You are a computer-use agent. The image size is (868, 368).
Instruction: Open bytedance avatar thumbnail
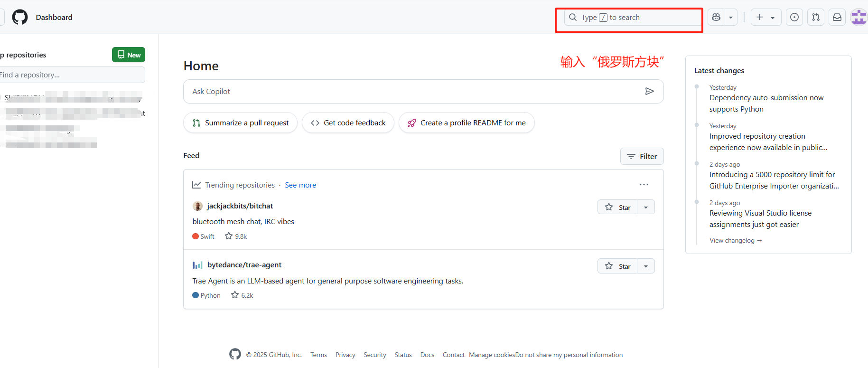[x=197, y=265]
